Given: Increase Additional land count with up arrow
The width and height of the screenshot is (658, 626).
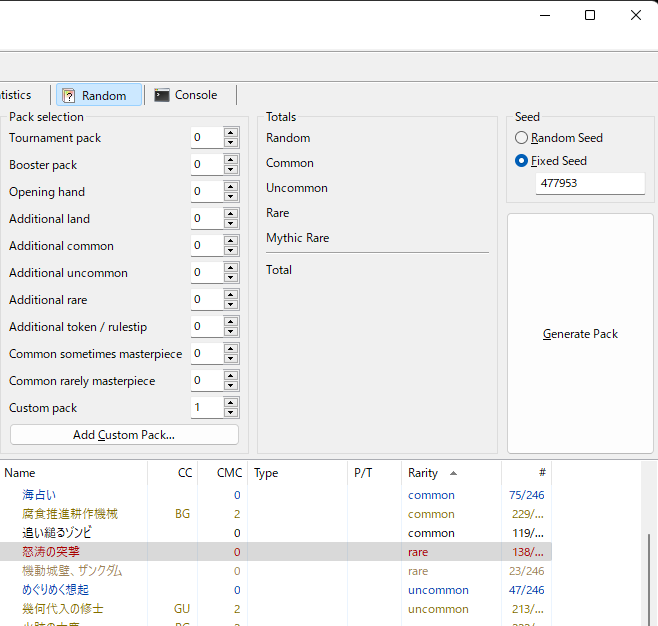Looking at the screenshot, I should coord(231,214).
